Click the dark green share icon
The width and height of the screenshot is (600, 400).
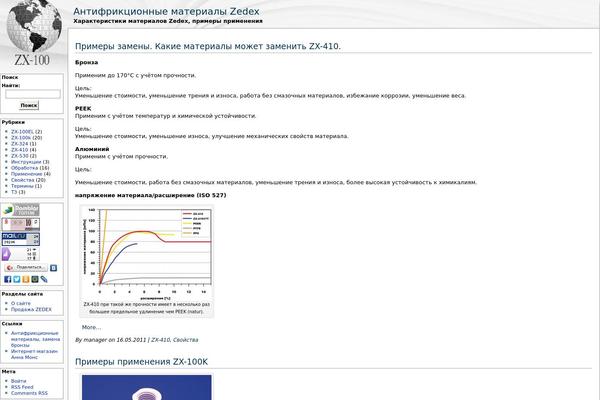(x=35, y=279)
